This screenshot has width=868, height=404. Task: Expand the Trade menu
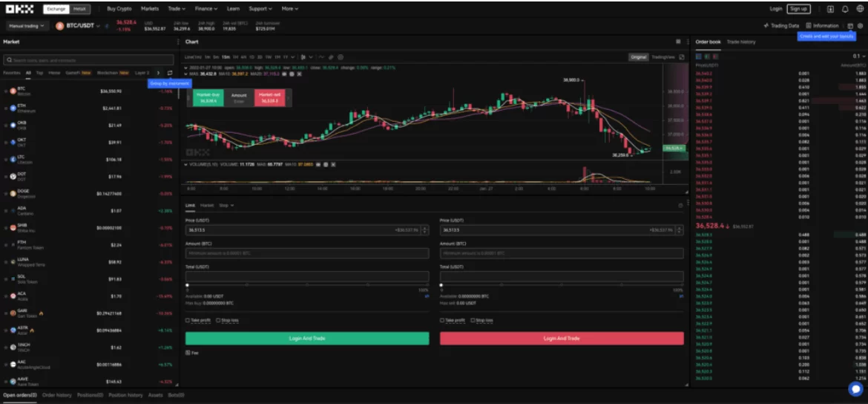(x=177, y=9)
